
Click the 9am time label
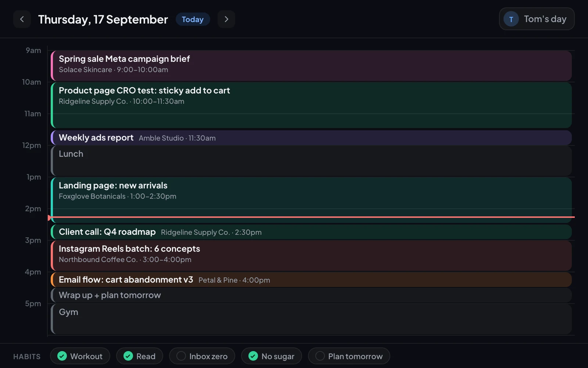tap(33, 50)
